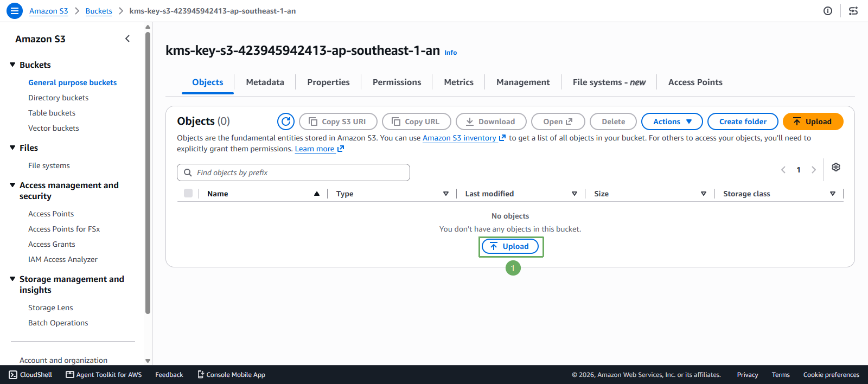Click the Upload button under No objects
The height and width of the screenshot is (384, 868).
click(x=510, y=246)
